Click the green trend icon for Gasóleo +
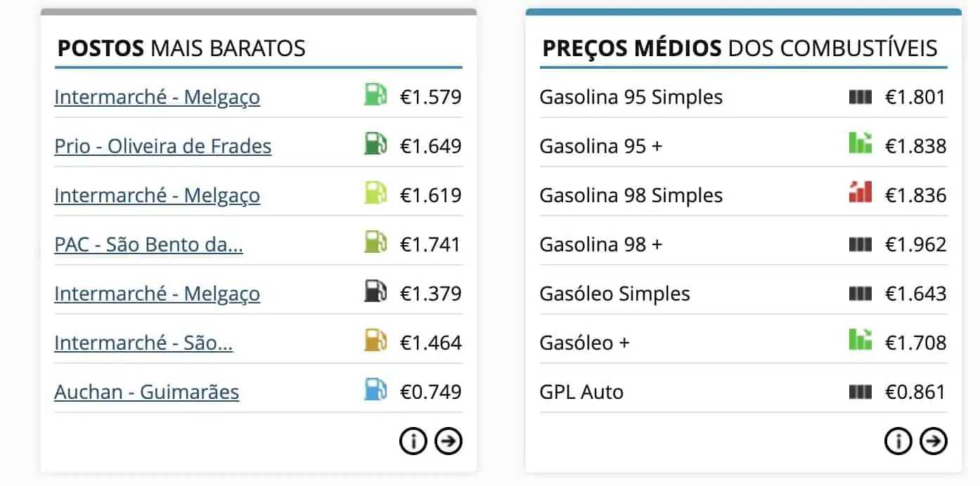980x486 pixels. [860, 339]
